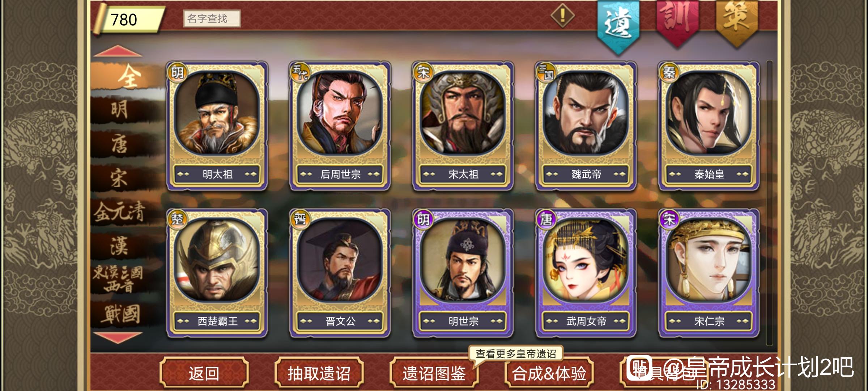Image resolution: width=868 pixels, height=391 pixels.
Task: Pick the 西楚霸王 portrait card
Action: click(217, 273)
